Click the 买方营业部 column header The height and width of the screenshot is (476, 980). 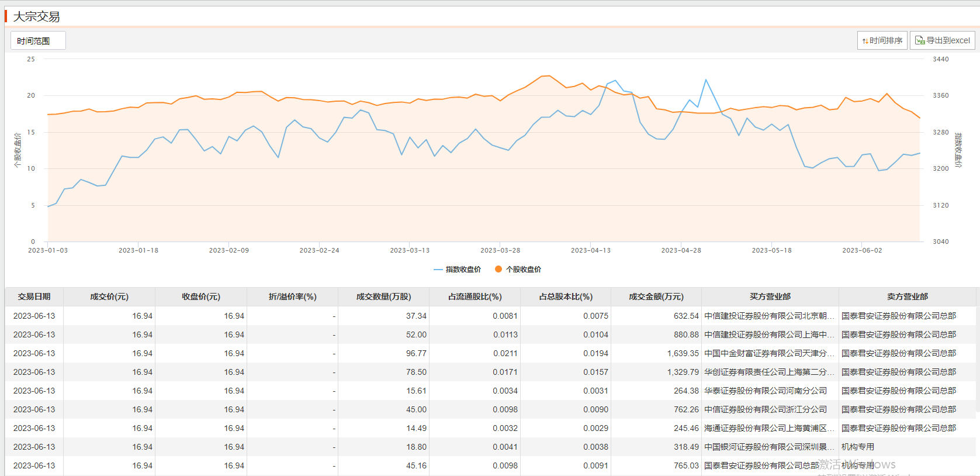coord(770,297)
